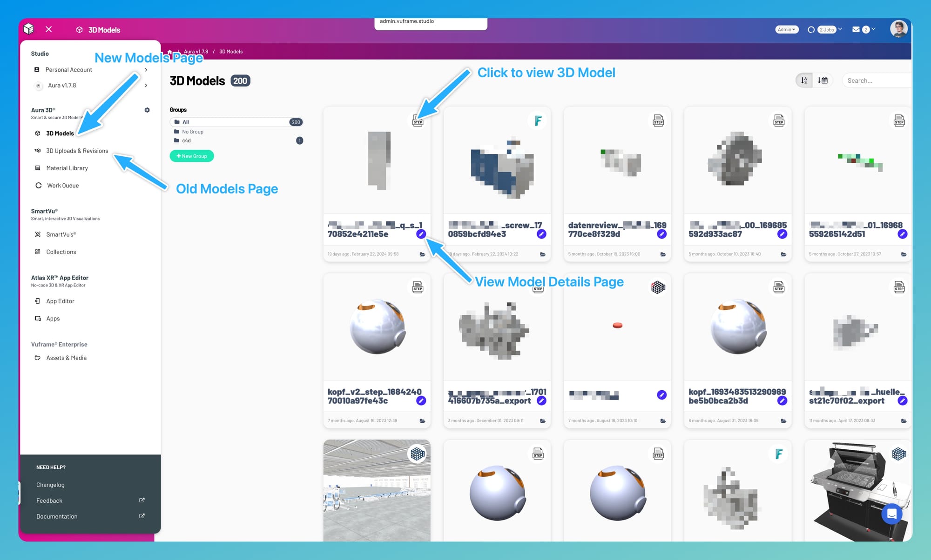Open the mail notifications dropdown
The image size is (931, 560).
pyautogui.click(x=864, y=29)
